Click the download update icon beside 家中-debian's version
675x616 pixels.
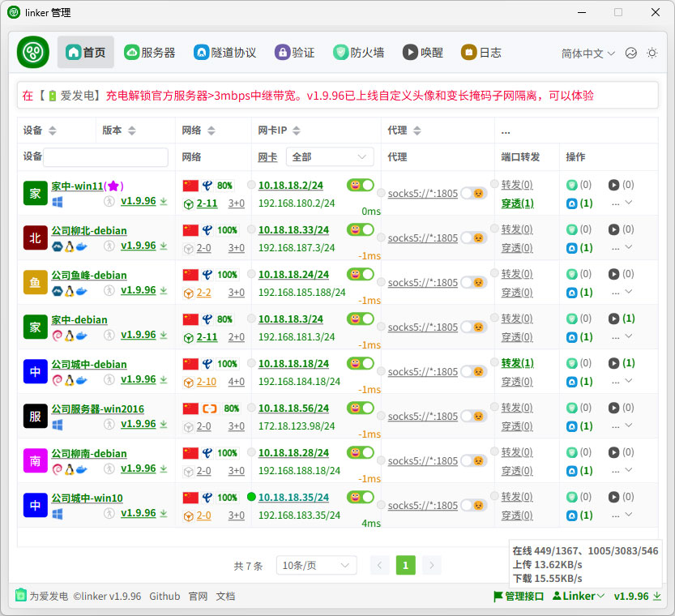click(164, 335)
